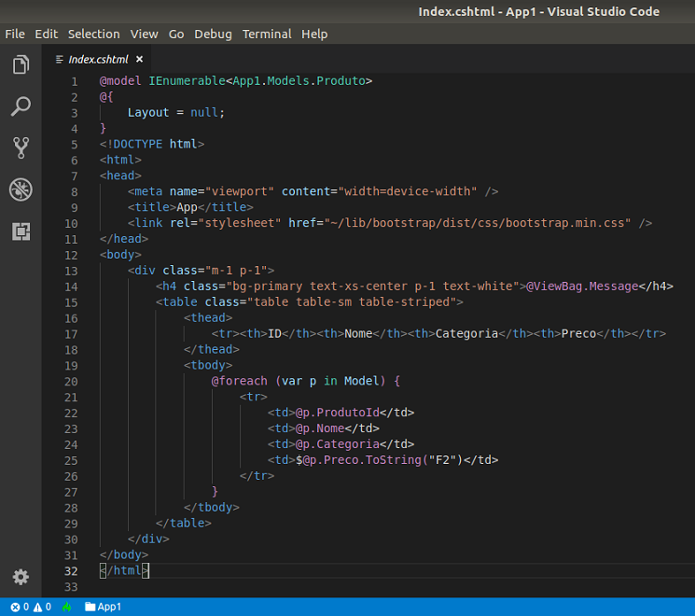This screenshot has height=616, width=695.
Task: Close the Index.cshtml editor tab
Action: tap(139, 60)
